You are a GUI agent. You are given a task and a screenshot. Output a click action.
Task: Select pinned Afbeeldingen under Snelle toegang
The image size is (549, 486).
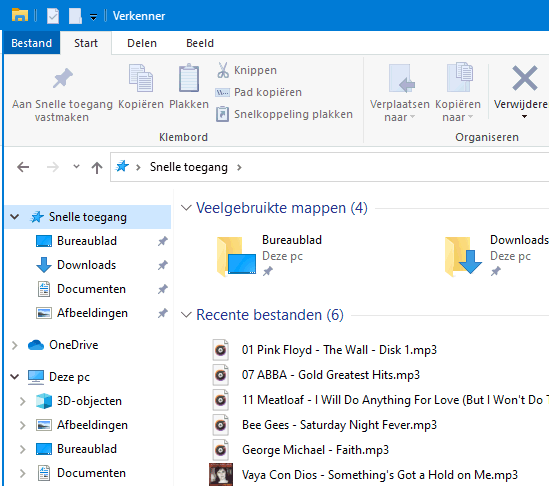(92, 313)
